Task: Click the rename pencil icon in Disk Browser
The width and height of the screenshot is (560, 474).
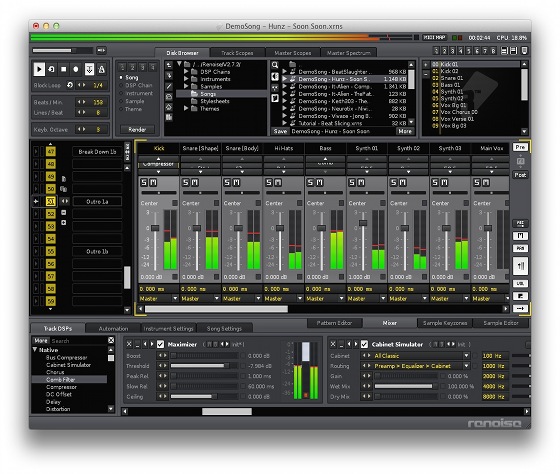Action: click(x=169, y=86)
